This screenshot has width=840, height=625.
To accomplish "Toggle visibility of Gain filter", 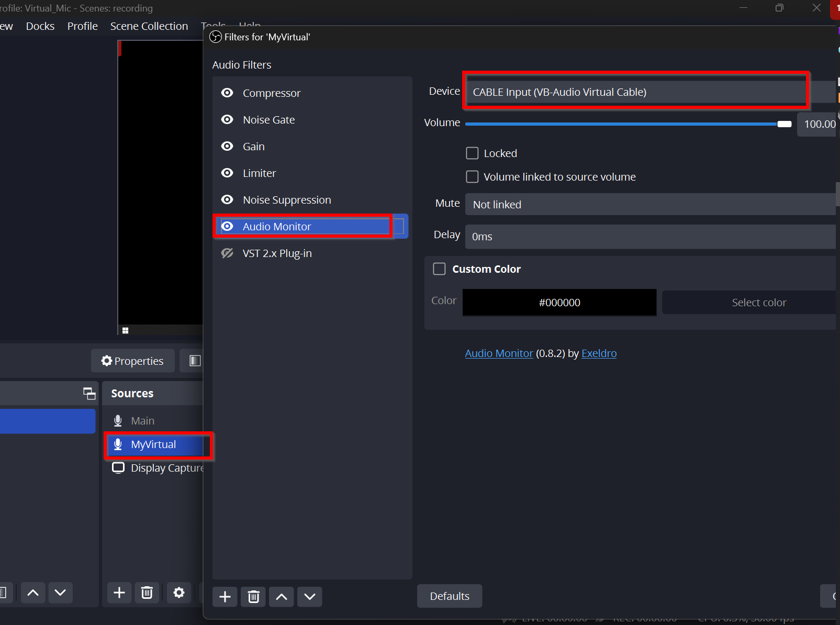I will (x=227, y=147).
